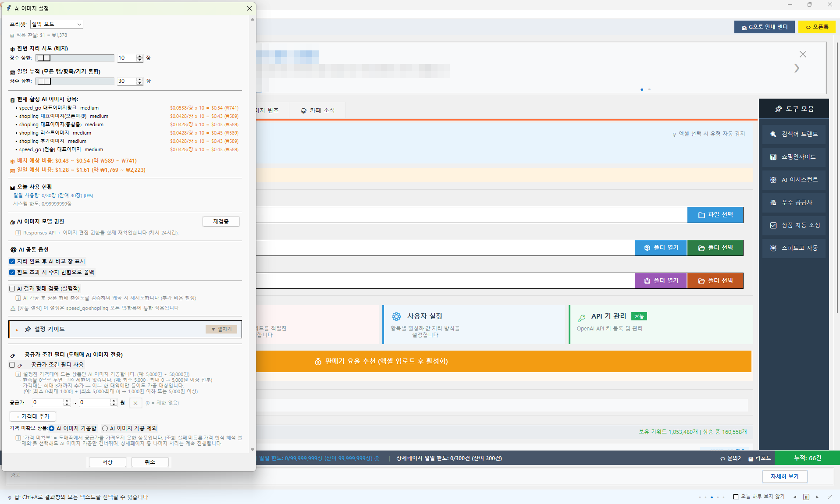Screen dimensions: 840x504
Task: Click the orange 폴더 선택 button
Action: tap(715, 280)
